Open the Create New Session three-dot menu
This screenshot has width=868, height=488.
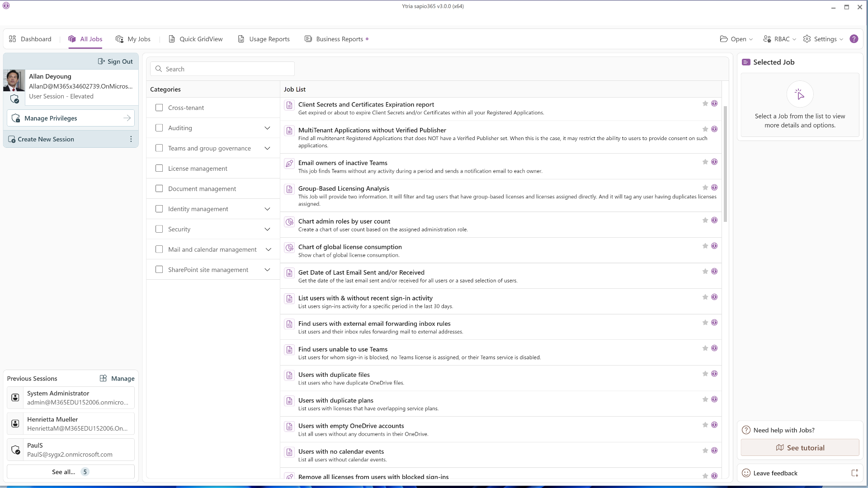(131, 139)
